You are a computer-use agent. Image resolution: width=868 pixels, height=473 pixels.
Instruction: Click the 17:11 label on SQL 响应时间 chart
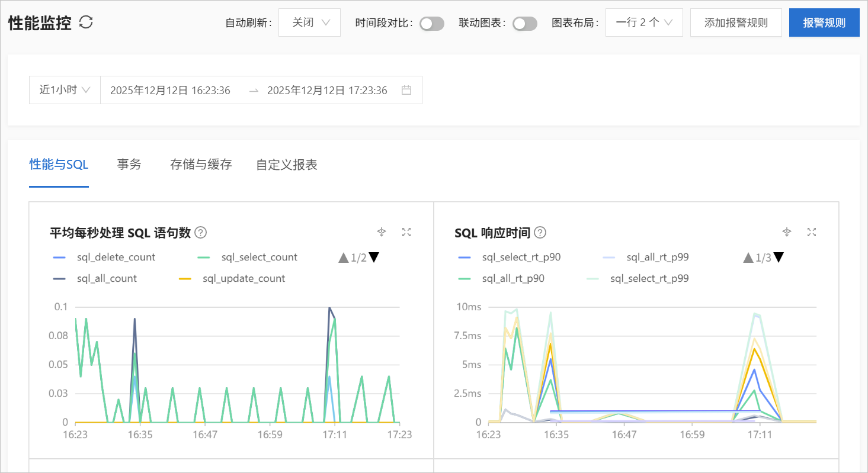click(760, 435)
